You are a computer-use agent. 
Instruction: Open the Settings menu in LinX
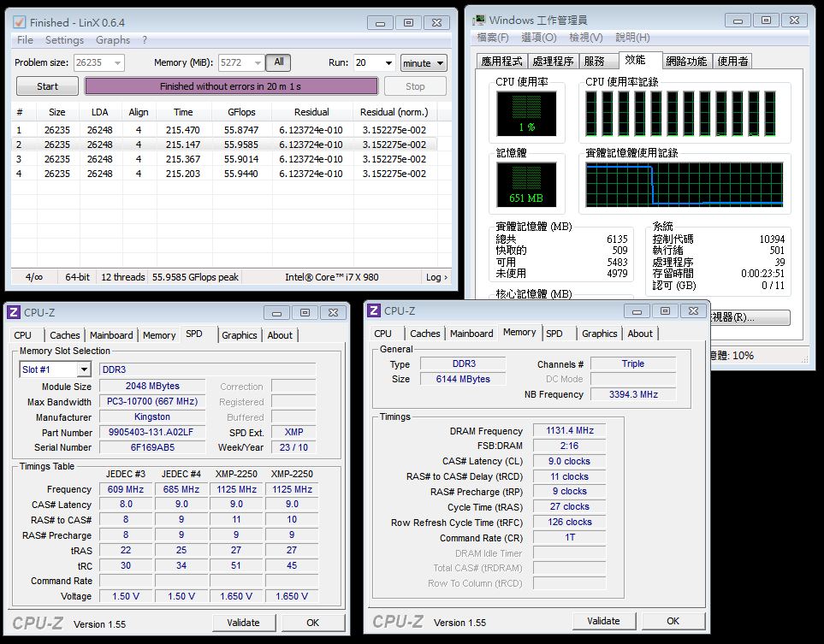(64, 40)
